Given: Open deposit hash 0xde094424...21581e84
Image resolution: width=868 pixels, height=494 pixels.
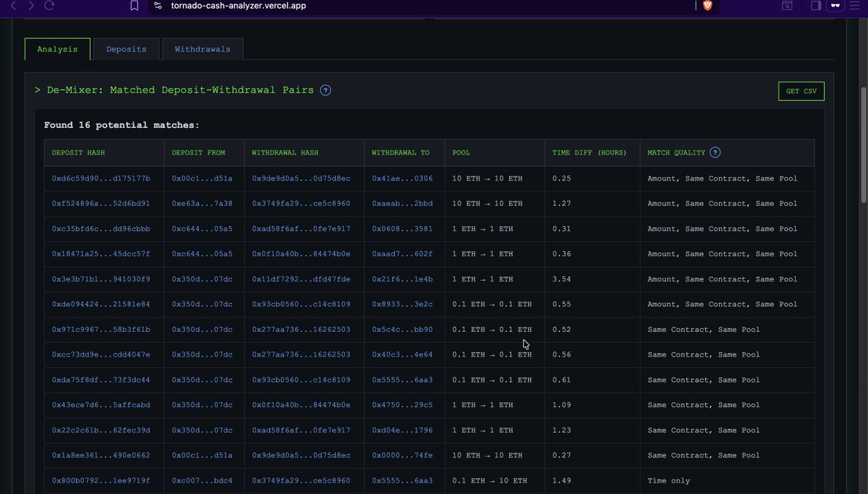Looking at the screenshot, I should point(101,305).
